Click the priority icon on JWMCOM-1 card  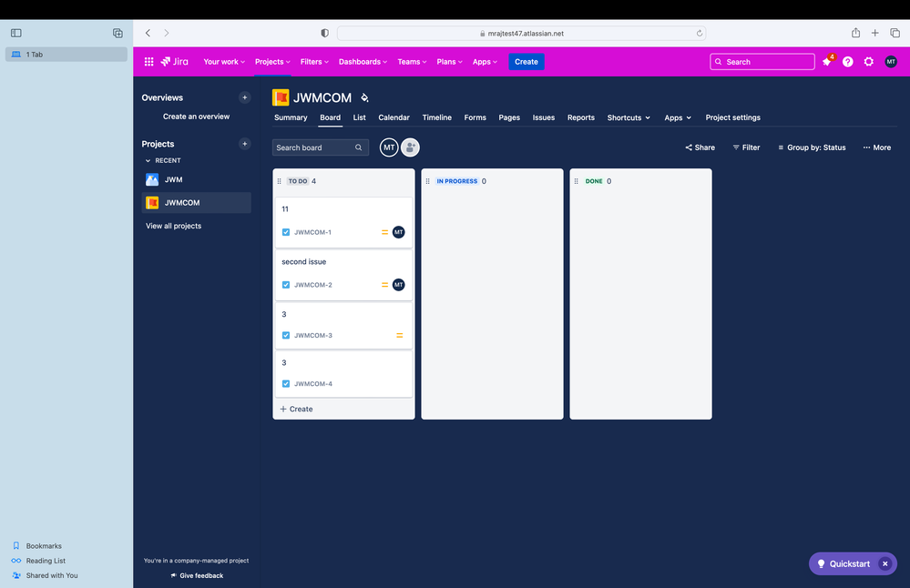[384, 232]
